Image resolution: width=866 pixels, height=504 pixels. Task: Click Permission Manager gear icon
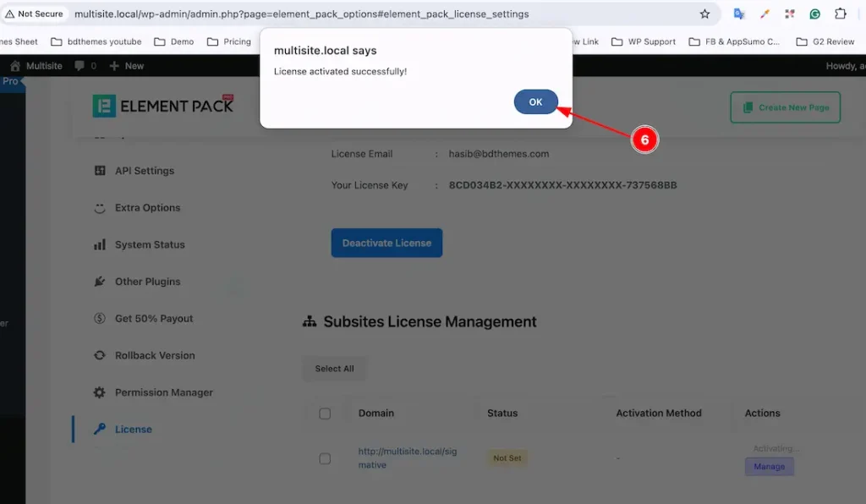point(100,392)
